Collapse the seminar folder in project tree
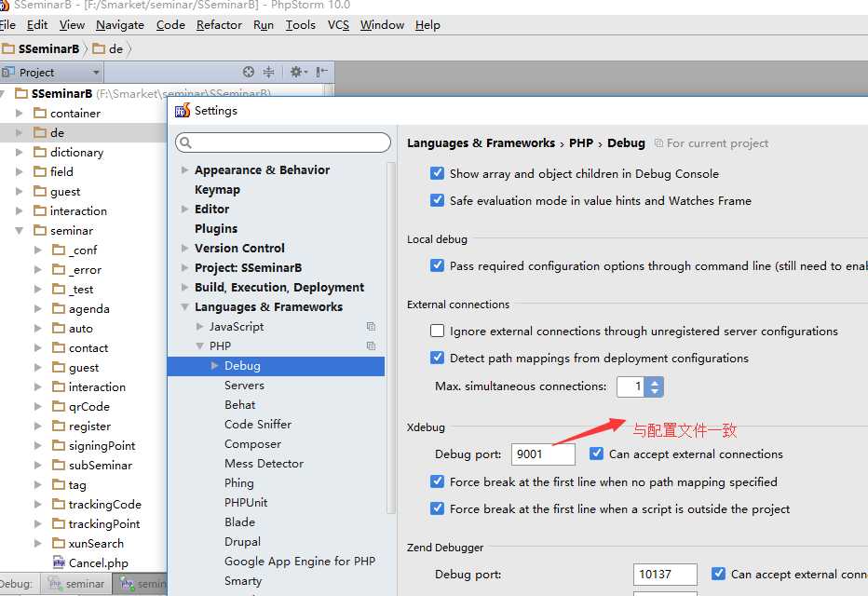 [20, 230]
